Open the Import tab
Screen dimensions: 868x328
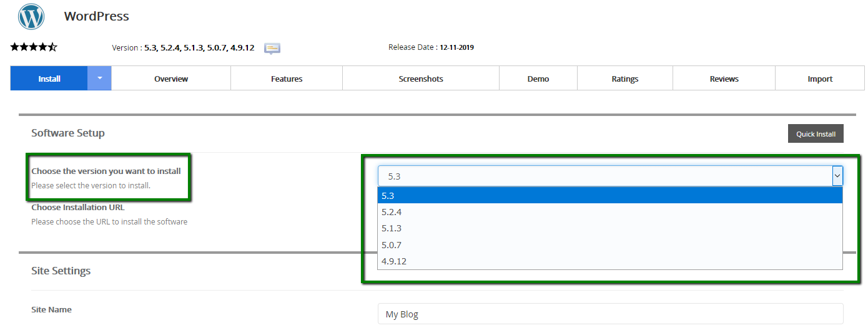tap(820, 79)
